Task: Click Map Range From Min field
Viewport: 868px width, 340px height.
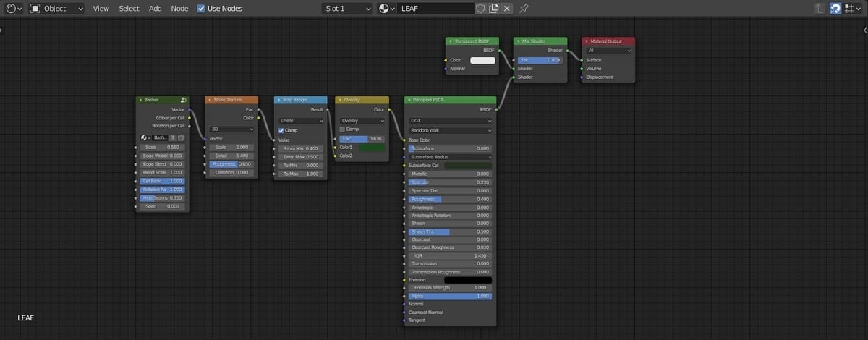Action: point(300,148)
